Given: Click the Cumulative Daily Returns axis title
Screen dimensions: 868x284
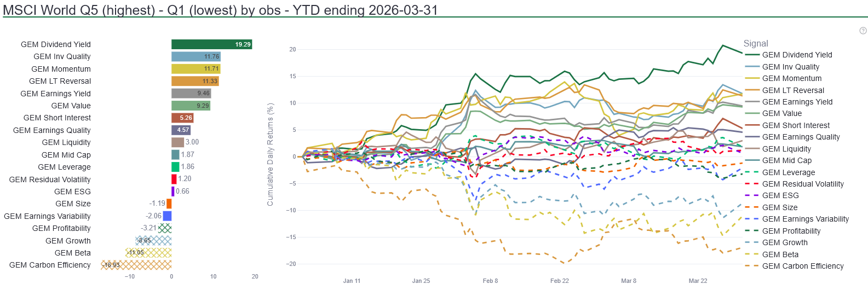Looking at the screenshot, I should click(270, 155).
